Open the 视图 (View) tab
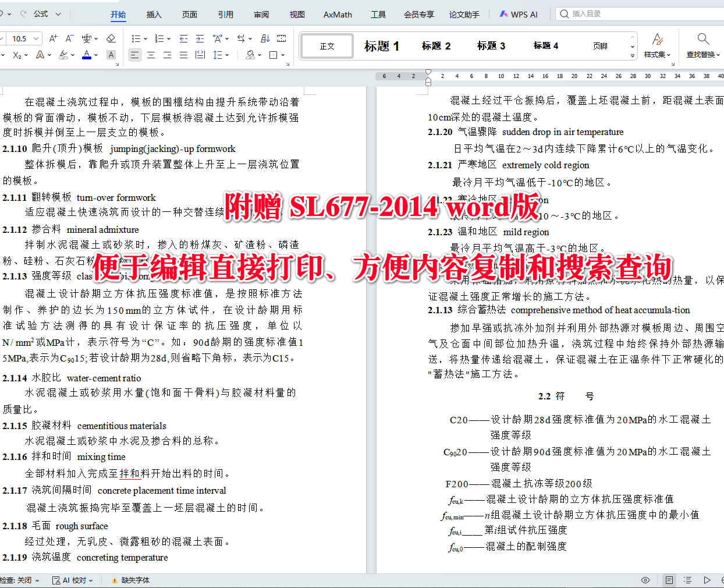 (x=297, y=15)
